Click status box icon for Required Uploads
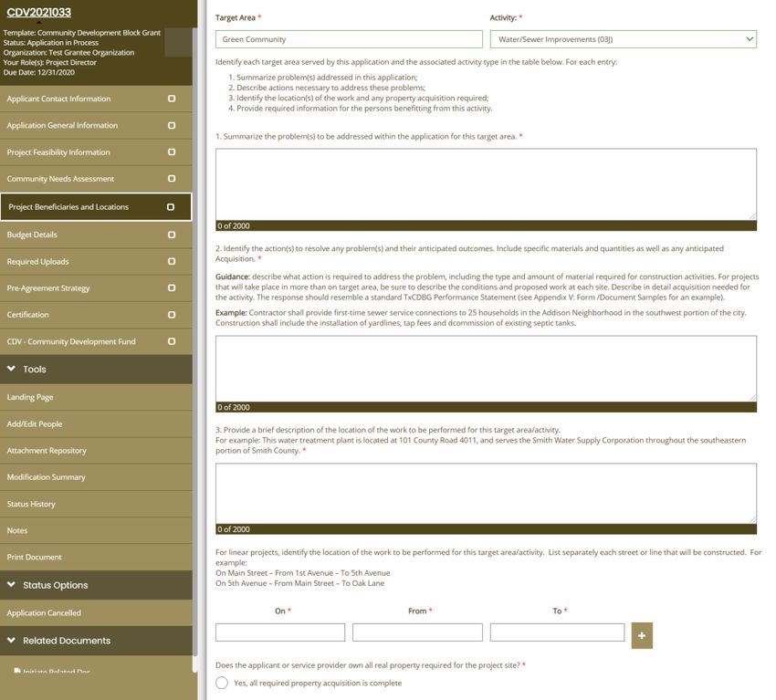Viewport: 776px width, 700px height. (172, 261)
